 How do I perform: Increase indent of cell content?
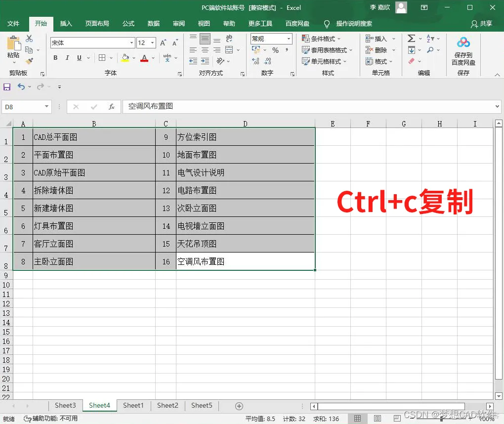pos(205,61)
